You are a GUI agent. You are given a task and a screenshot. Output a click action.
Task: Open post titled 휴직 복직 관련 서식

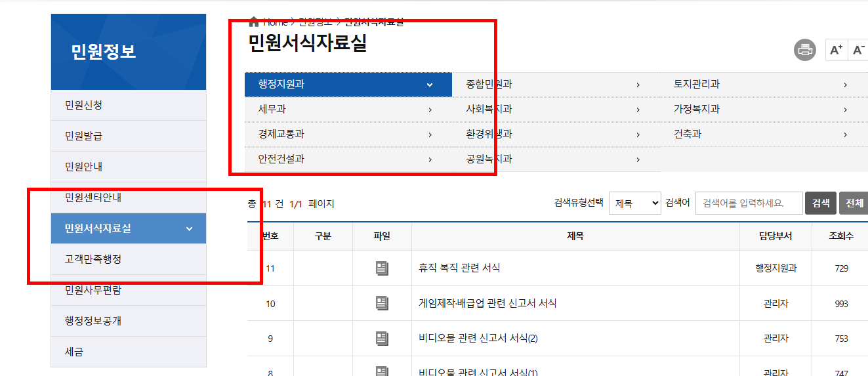coord(459,268)
